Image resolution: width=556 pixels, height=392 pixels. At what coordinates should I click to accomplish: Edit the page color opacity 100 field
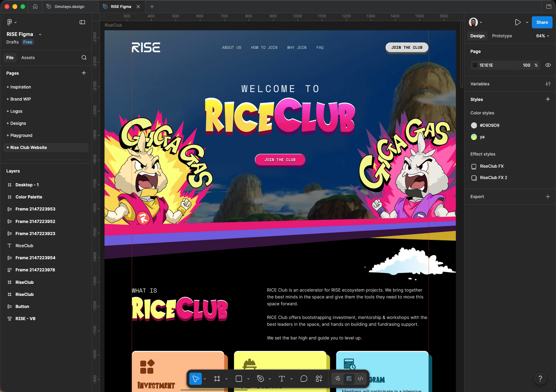click(526, 65)
